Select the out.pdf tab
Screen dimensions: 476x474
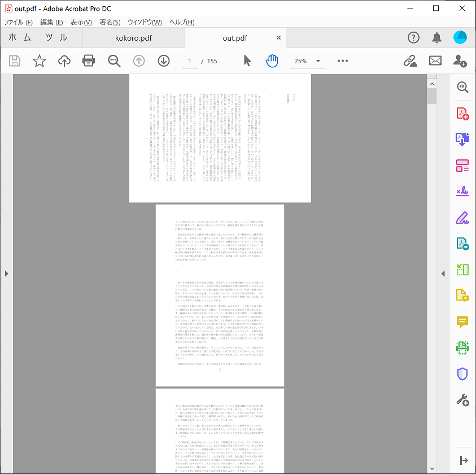tap(235, 38)
